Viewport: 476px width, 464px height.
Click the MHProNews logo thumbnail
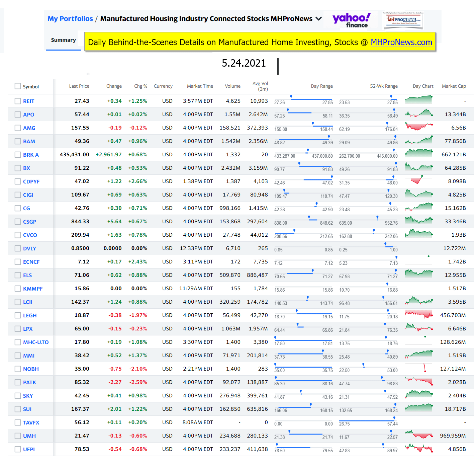(403, 20)
